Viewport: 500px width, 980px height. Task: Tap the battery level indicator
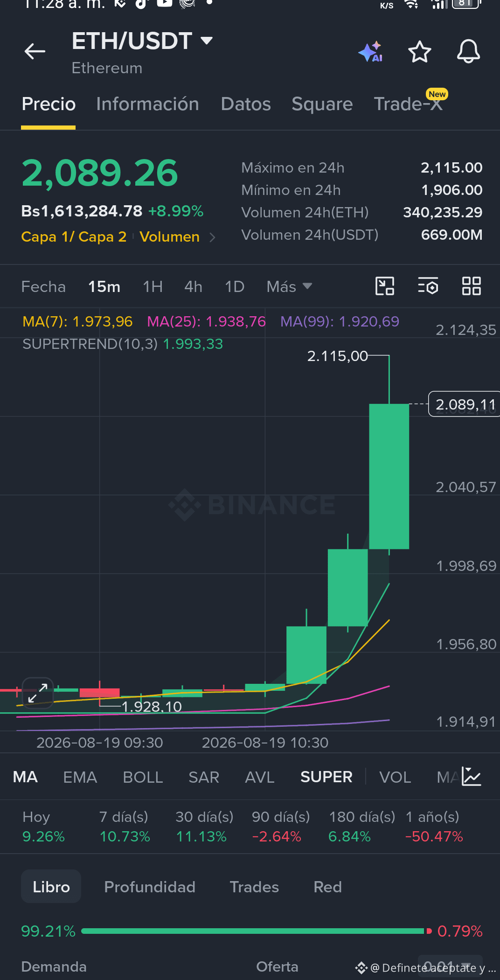pos(465,4)
